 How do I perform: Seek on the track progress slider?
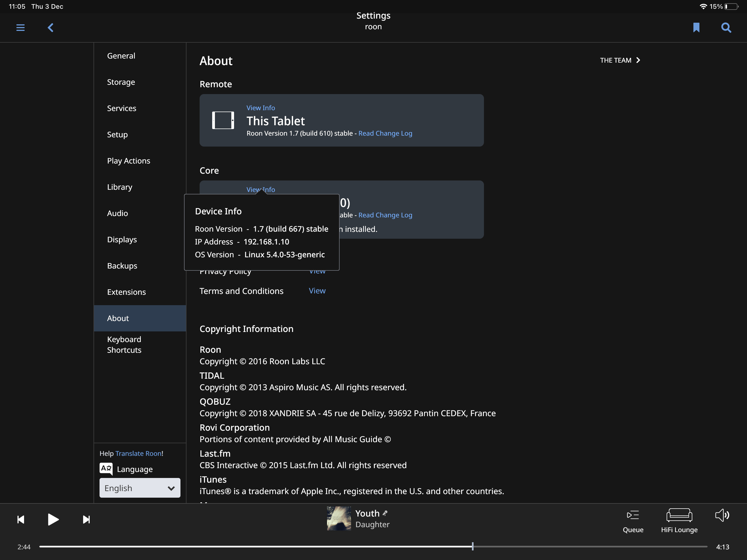[x=373, y=547]
